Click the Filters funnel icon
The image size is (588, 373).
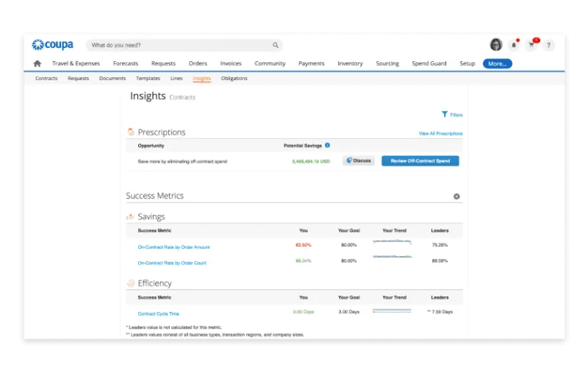click(445, 114)
